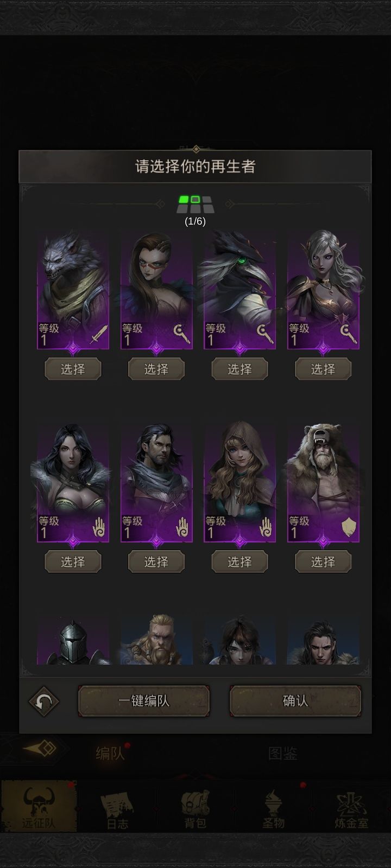Screen dimensions: 391x868
Task: Click the circular undo arrow icon
Action: (44, 701)
